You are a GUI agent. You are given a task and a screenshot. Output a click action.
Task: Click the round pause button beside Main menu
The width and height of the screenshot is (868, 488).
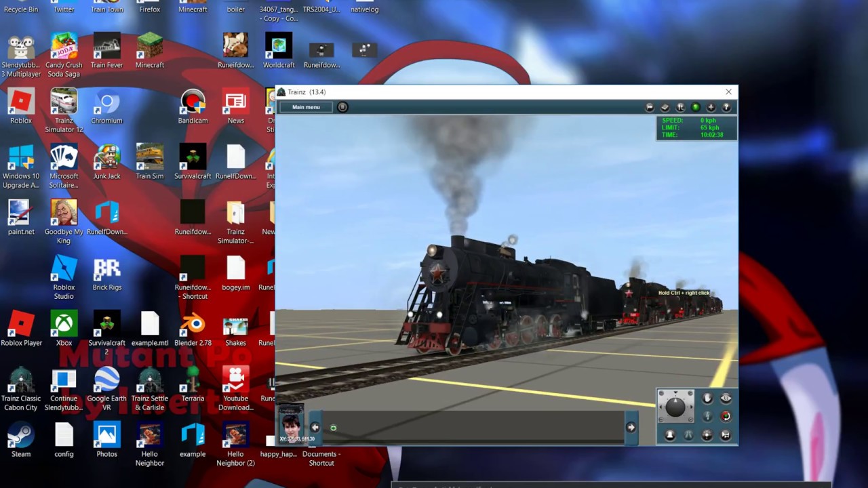(x=342, y=107)
